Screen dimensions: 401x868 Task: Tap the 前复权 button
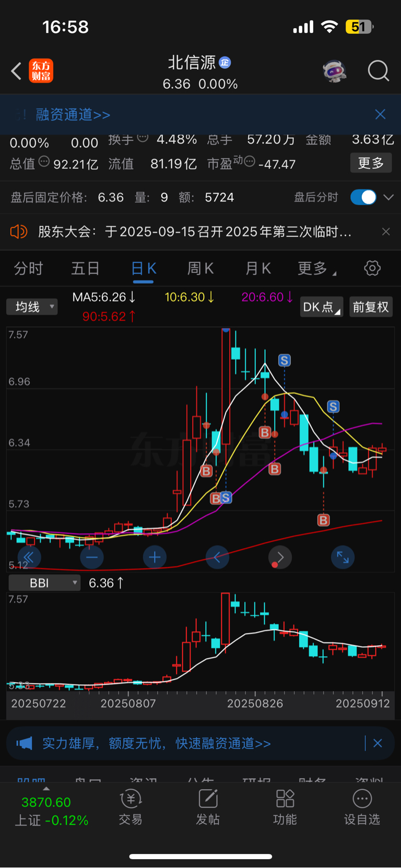[x=371, y=307]
